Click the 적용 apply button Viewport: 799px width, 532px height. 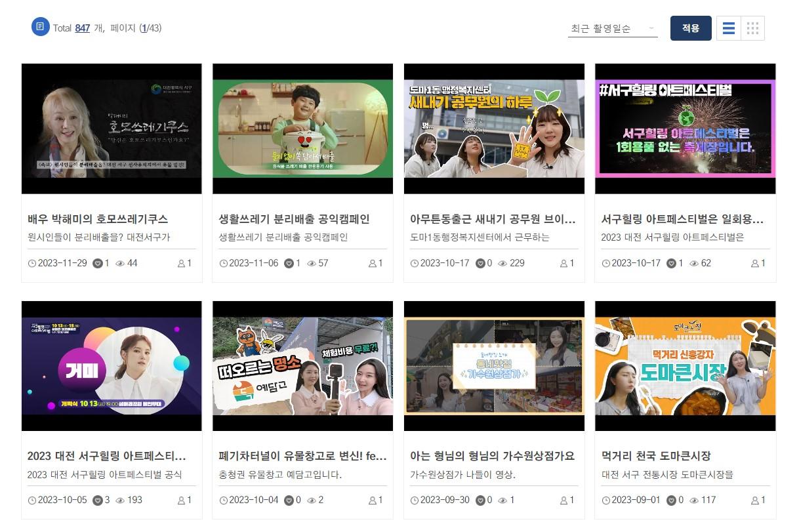[x=690, y=28]
